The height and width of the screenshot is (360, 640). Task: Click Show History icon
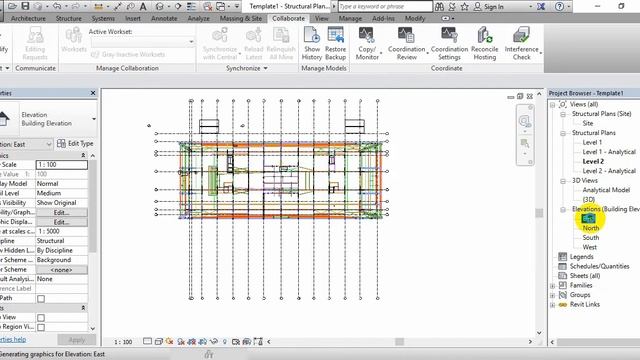(x=312, y=43)
